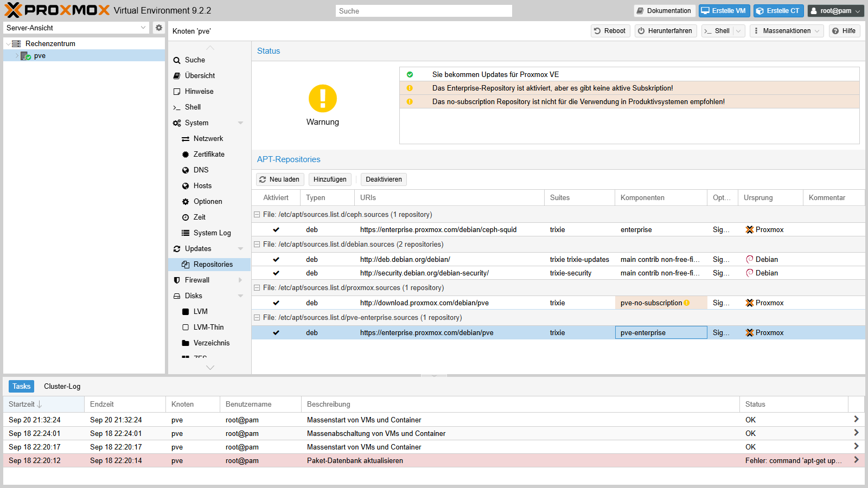868x488 pixels.
Task: Click the Repositories files icon
Action: pyautogui.click(x=186, y=265)
